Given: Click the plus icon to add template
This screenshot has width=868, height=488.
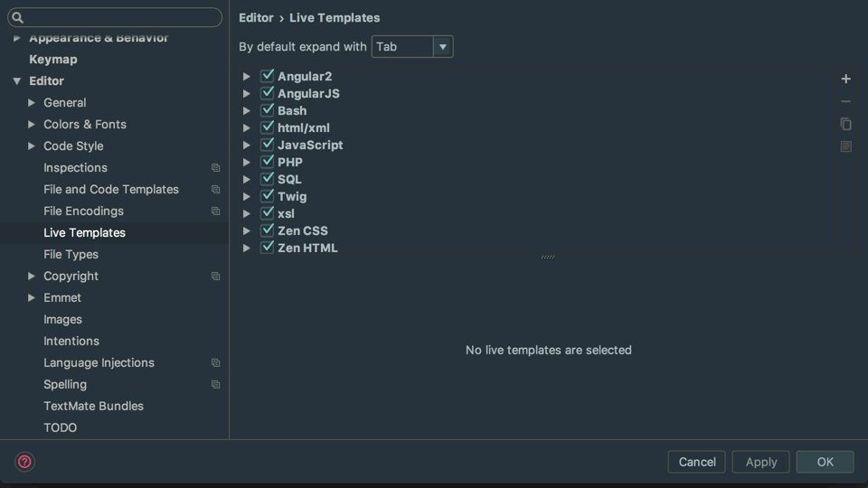Looking at the screenshot, I should coord(845,80).
